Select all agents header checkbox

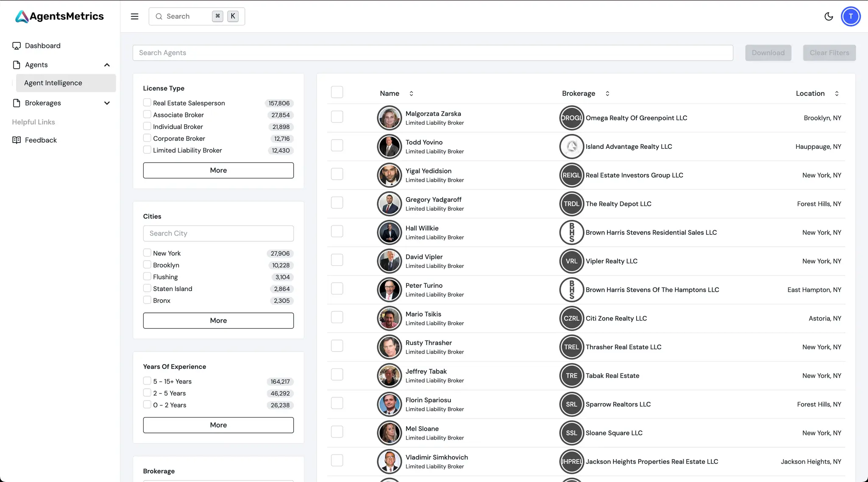337,92
